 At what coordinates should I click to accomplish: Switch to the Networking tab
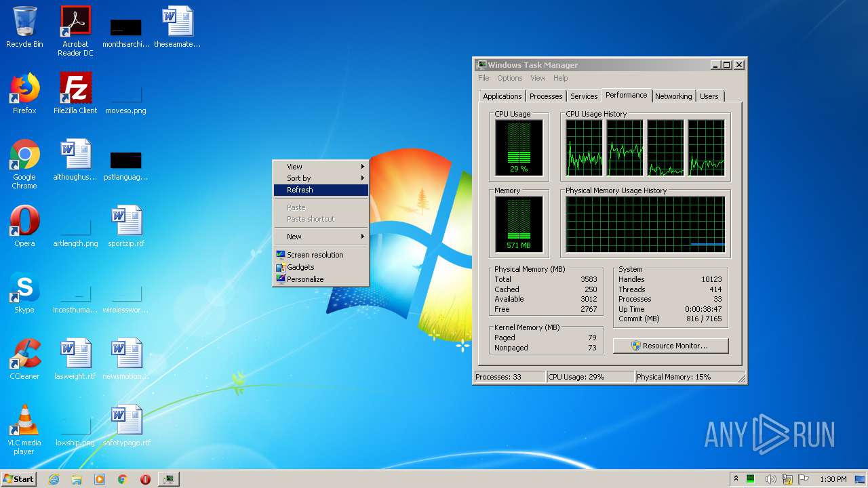pyautogui.click(x=673, y=96)
